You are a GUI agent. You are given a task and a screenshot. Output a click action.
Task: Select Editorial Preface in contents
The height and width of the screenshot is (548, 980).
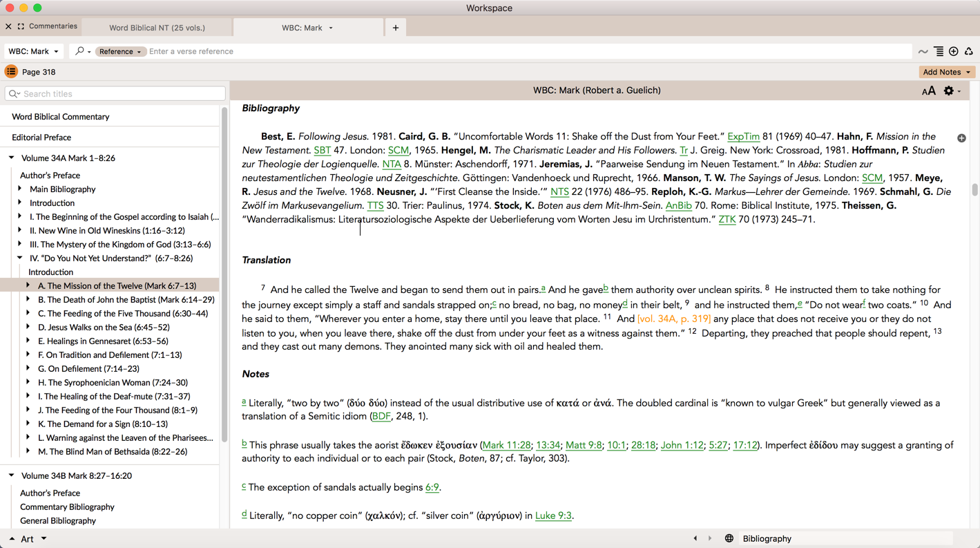pos(41,138)
